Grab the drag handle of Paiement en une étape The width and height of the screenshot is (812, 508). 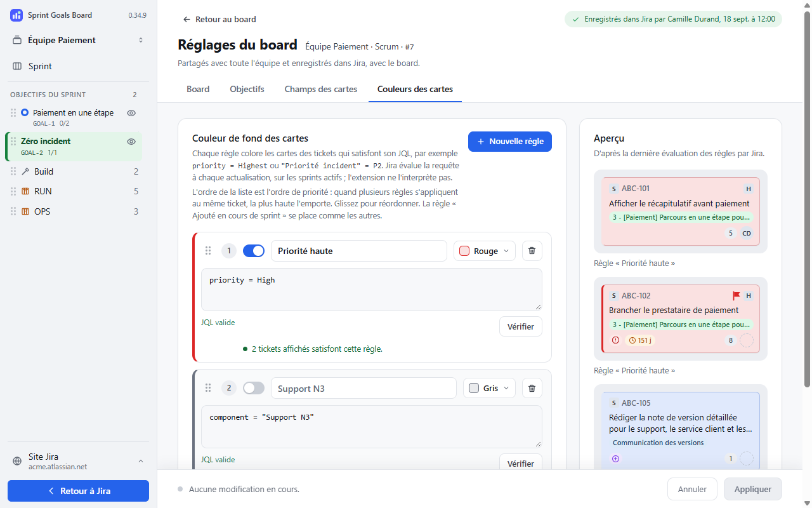[x=13, y=112]
